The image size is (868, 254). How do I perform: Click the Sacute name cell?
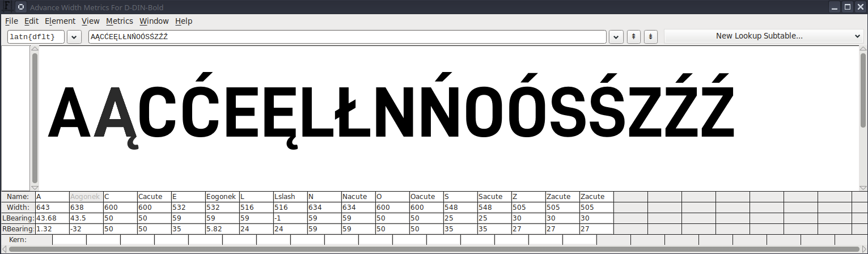click(494, 196)
